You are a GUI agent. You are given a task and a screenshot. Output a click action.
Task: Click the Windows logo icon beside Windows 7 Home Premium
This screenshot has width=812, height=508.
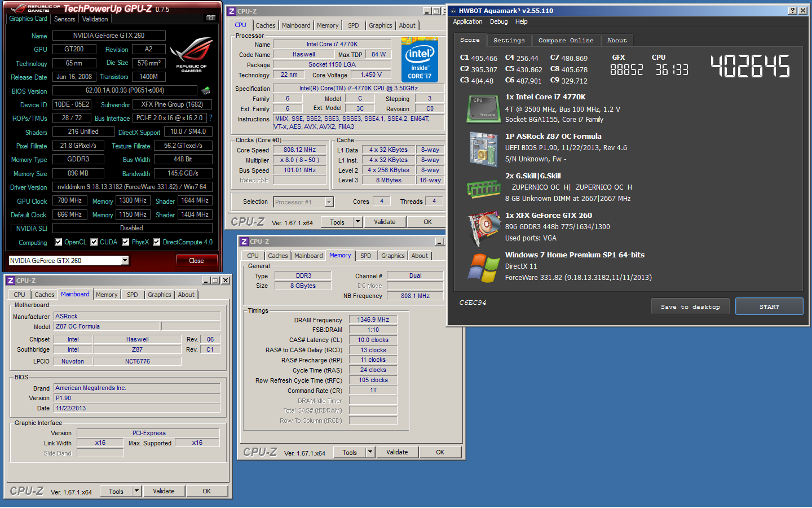tap(483, 268)
